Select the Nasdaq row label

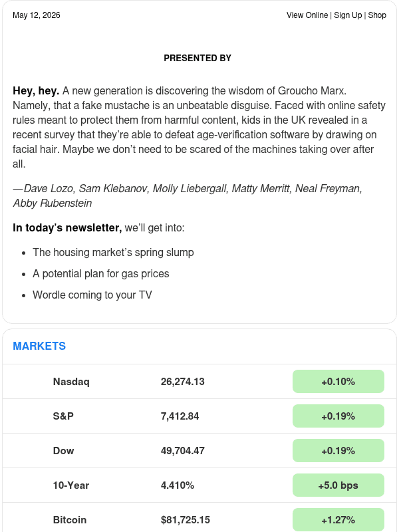[71, 382]
